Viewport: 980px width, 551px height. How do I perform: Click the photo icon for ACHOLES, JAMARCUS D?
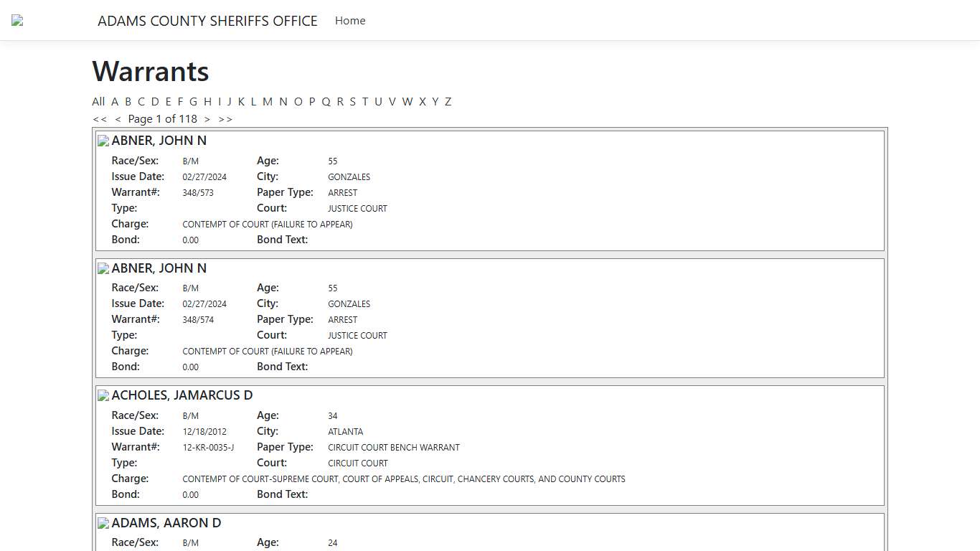[x=103, y=395]
